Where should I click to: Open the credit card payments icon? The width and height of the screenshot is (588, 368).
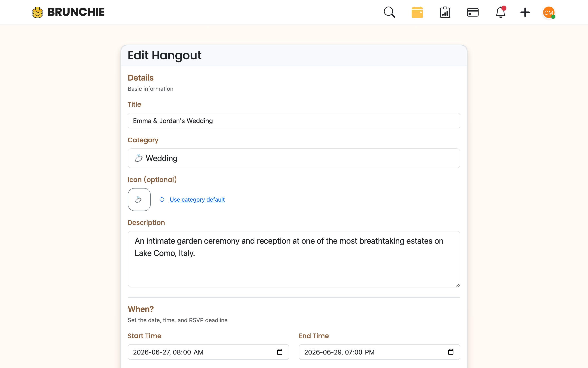(x=473, y=12)
